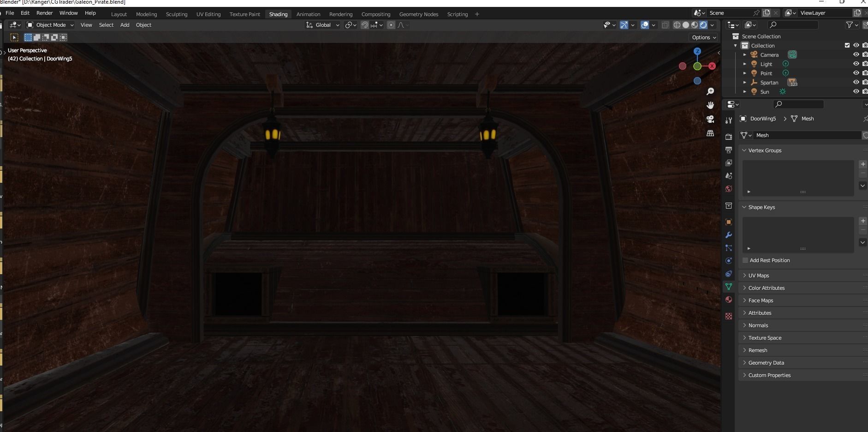This screenshot has height=432, width=868.
Task: Hide the Spartan object in viewport
Action: (x=856, y=82)
